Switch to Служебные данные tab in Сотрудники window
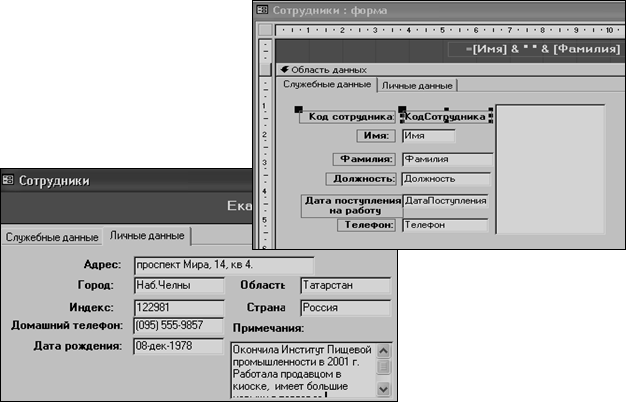This screenshot has height=402, width=626. coord(52,237)
